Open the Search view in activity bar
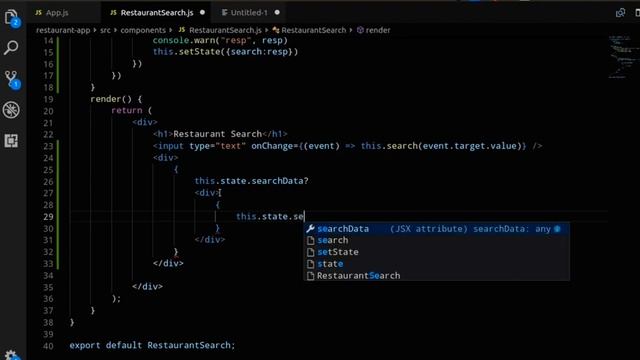640x360 pixels. 11,48
